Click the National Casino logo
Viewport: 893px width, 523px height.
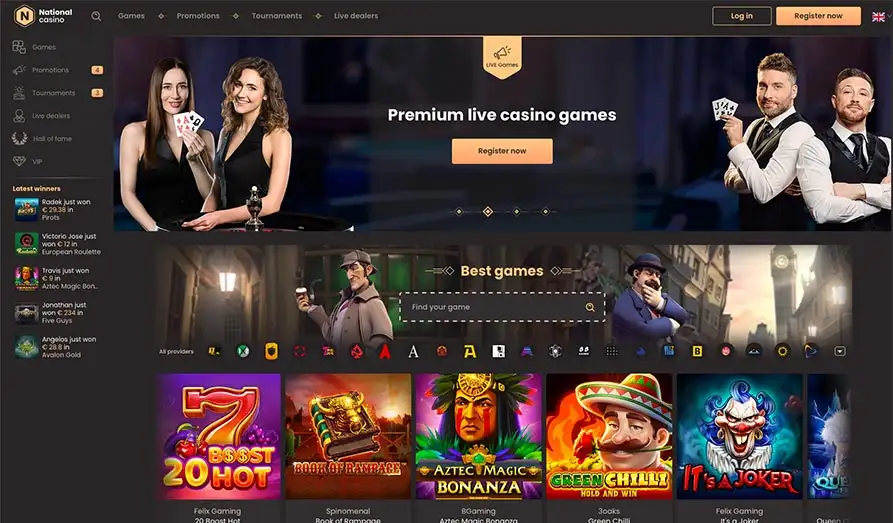pos(44,16)
